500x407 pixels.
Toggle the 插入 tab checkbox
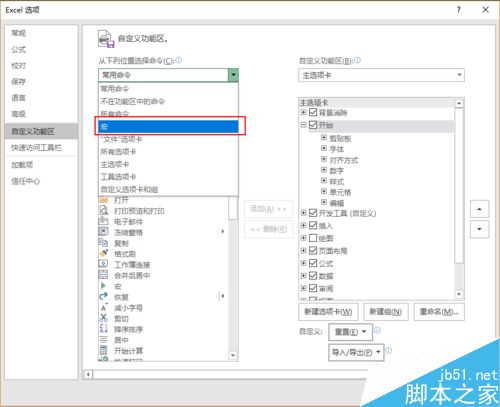click(313, 226)
